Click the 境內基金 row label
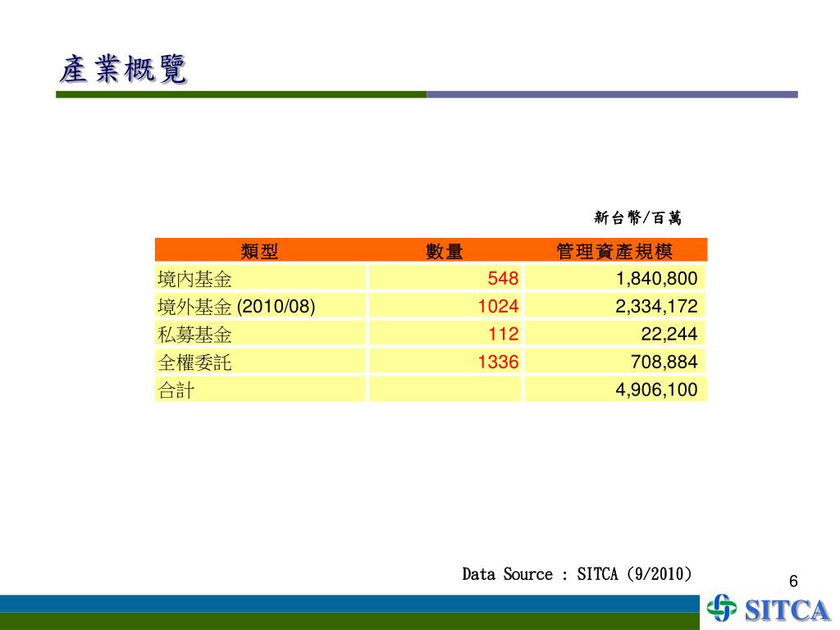 194,279
